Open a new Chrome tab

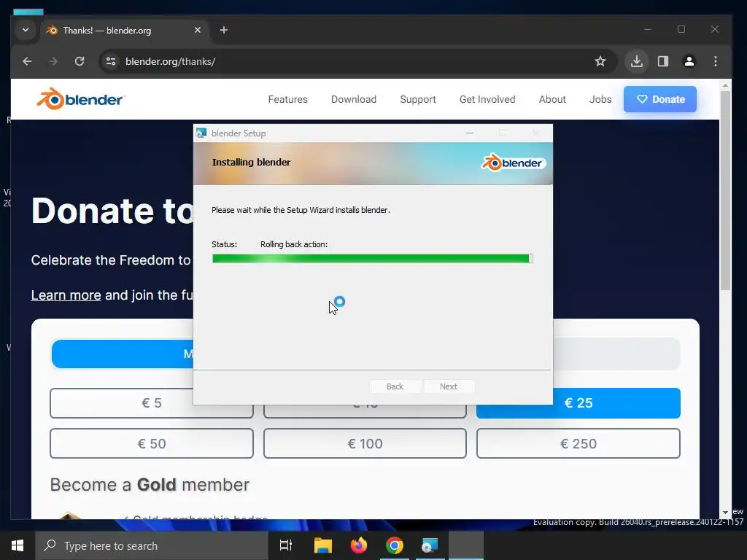point(223,30)
